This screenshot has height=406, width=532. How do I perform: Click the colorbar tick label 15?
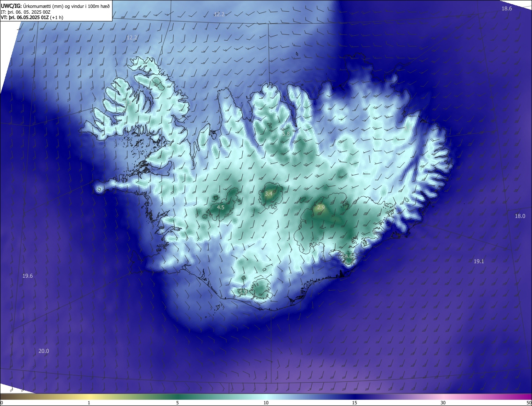(x=355, y=403)
